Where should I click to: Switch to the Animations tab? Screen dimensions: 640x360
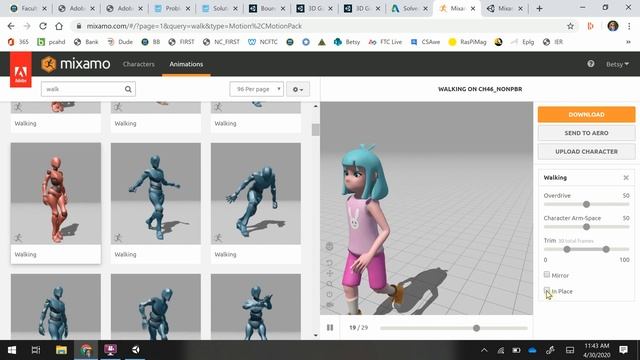tap(186, 64)
